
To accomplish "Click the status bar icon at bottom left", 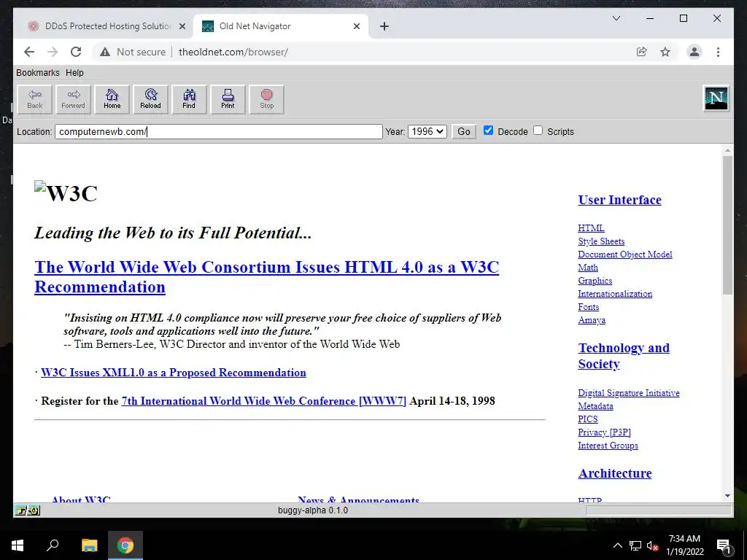I will pos(27,510).
